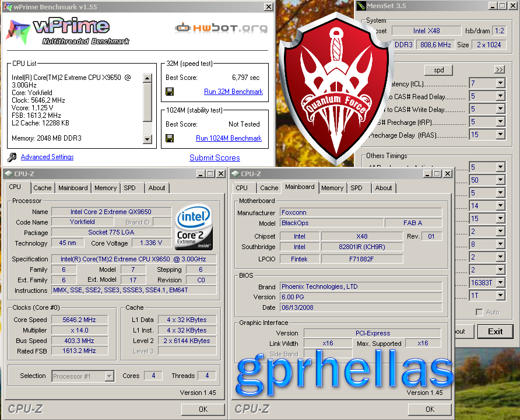
Task: Click the Submit Scores link
Action: (215, 157)
